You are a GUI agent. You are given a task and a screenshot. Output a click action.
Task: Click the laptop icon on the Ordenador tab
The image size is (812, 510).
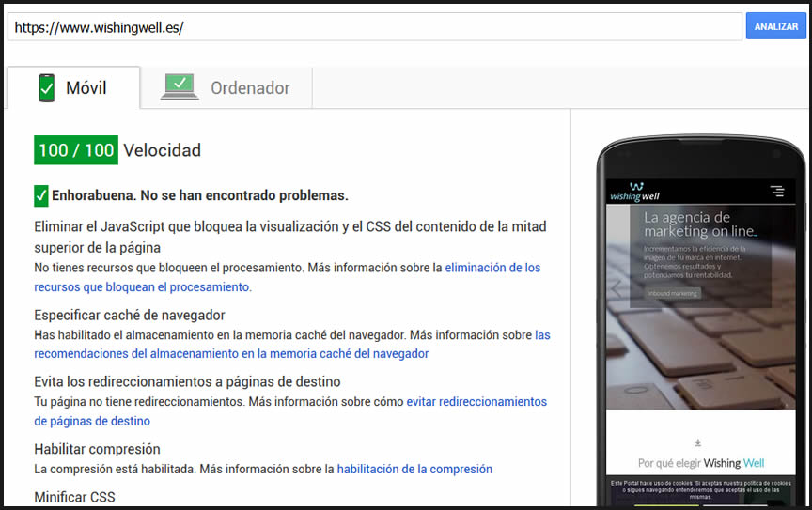point(180,86)
